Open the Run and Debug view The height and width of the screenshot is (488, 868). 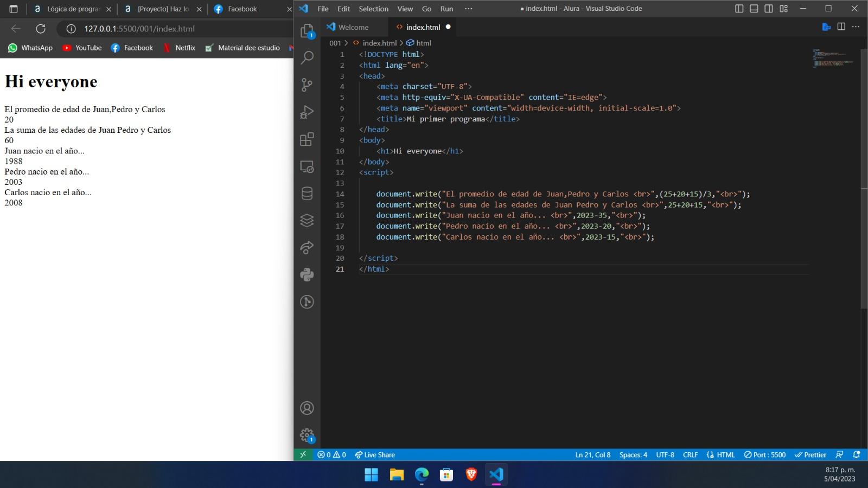tap(307, 112)
